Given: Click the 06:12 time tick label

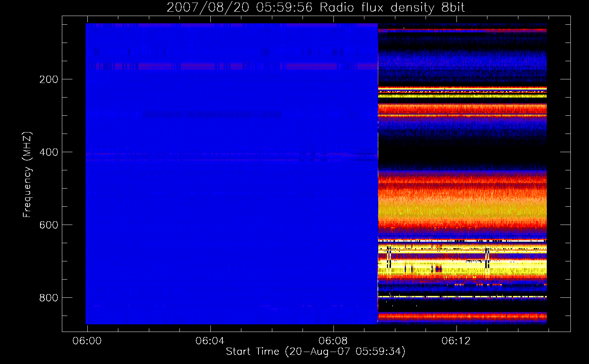Looking at the screenshot, I should pyautogui.click(x=456, y=341).
